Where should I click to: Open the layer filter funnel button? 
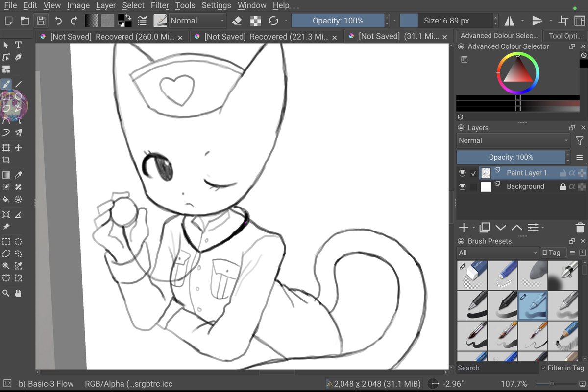[580, 140]
